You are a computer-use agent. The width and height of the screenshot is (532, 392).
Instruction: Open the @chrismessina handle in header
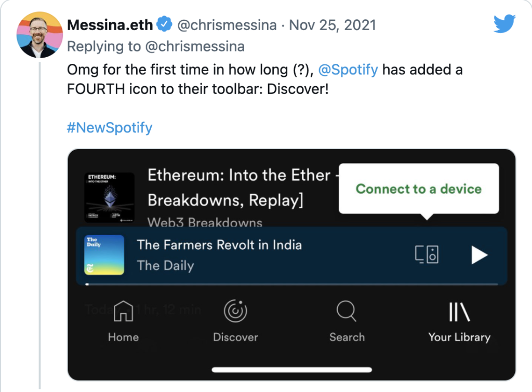227,25
